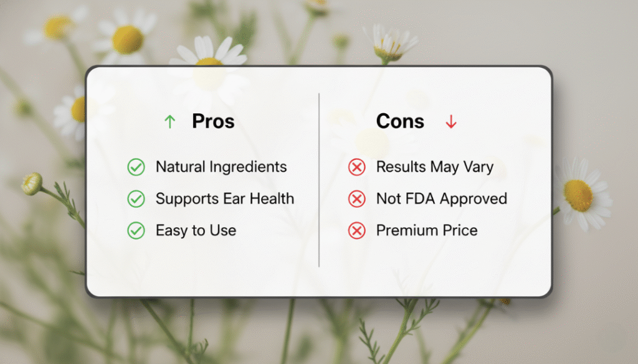Select the red X beside Not FDA Approved
The width and height of the screenshot is (638, 364).
tap(356, 199)
